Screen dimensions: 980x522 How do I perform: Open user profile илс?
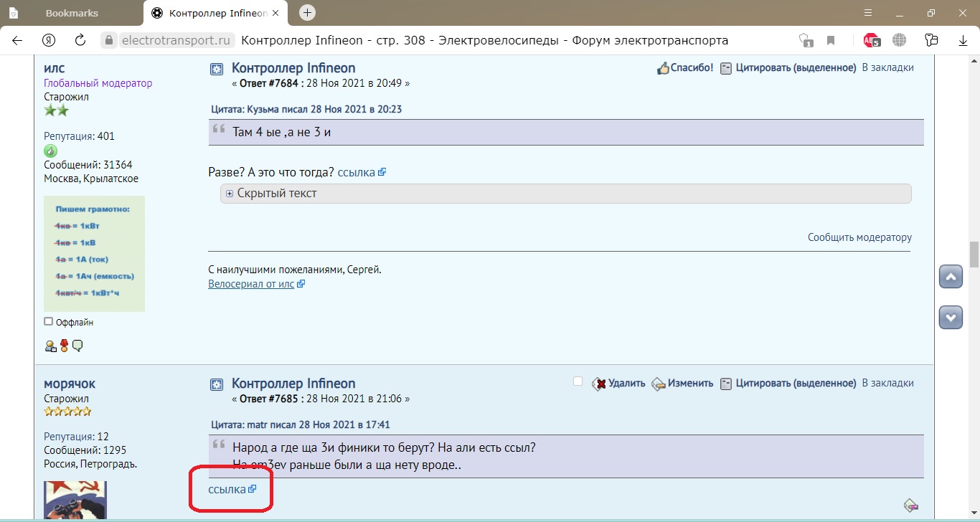coord(55,68)
